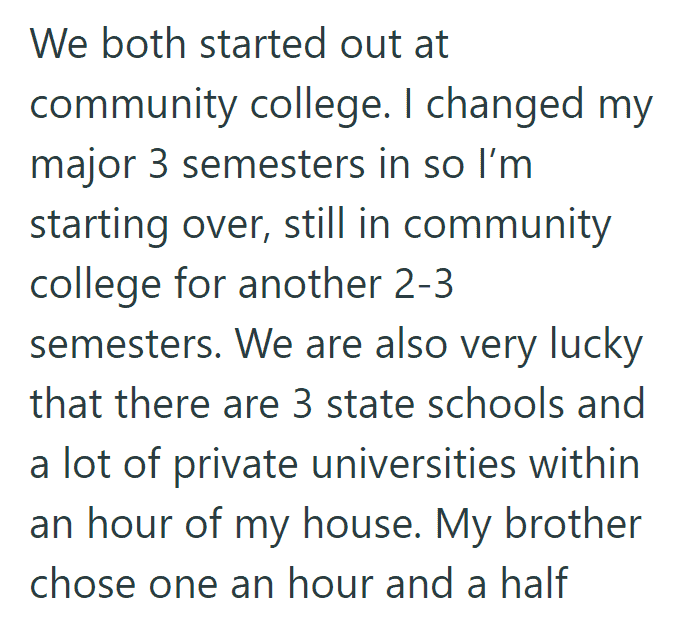The image size is (688, 619).
Task: Click the words "My brother"
Action: click(x=538, y=525)
